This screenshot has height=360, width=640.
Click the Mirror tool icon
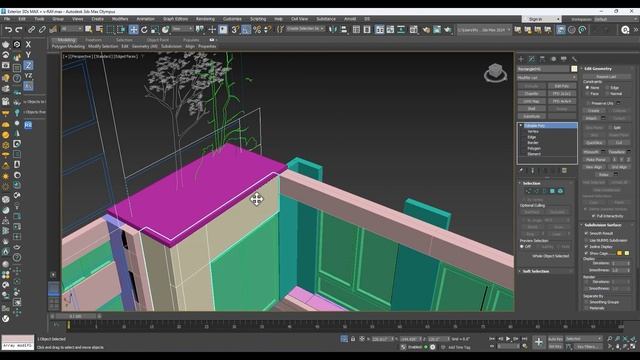click(x=333, y=29)
